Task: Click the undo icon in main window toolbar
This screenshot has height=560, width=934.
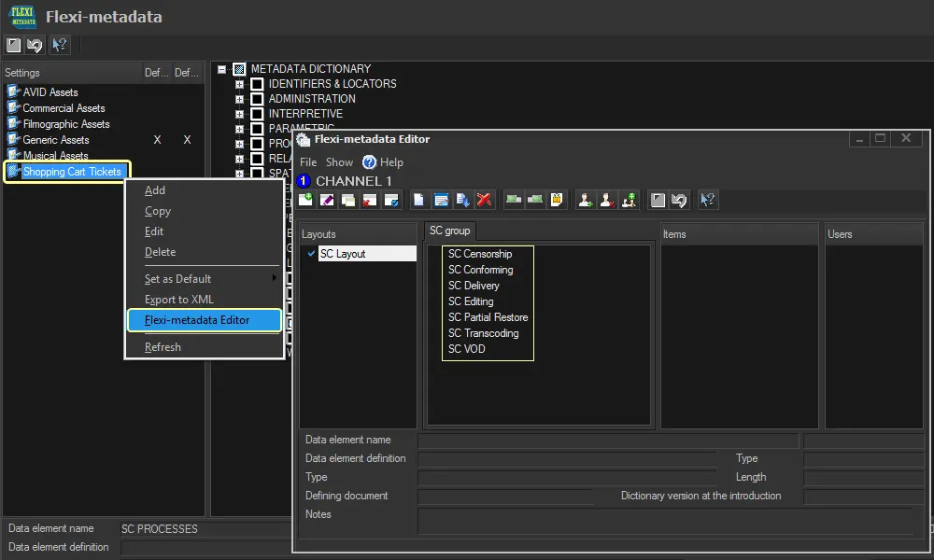Action: (x=35, y=45)
